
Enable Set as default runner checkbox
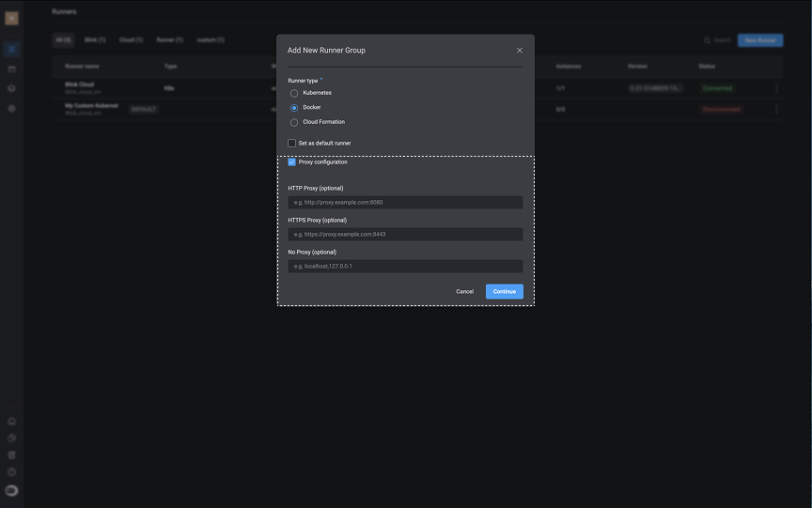(x=291, y=144)
